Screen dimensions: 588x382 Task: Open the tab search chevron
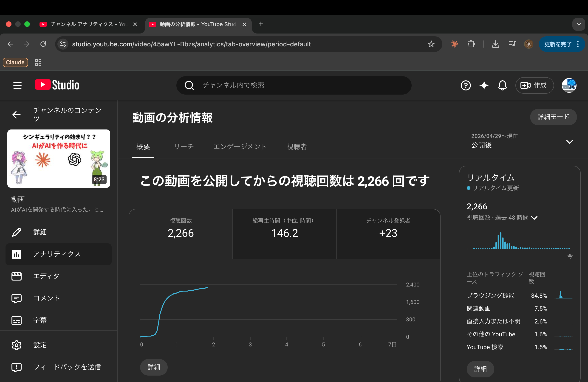579,24
